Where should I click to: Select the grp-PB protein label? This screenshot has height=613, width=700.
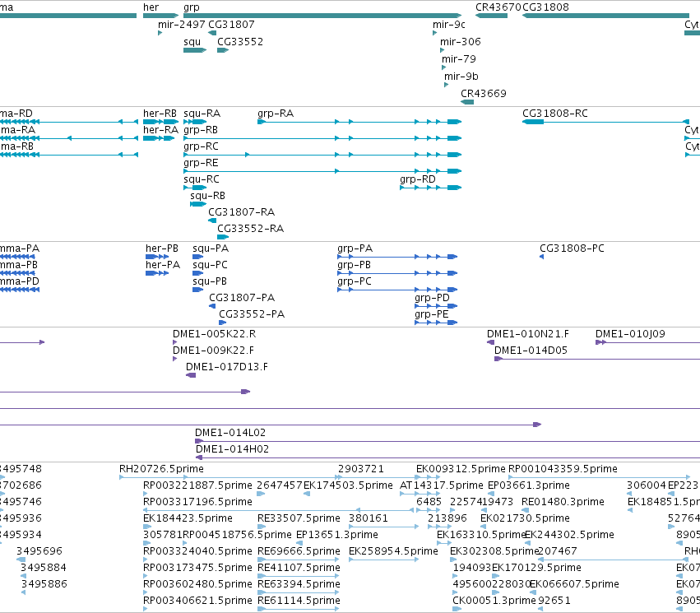coord(354,265)
